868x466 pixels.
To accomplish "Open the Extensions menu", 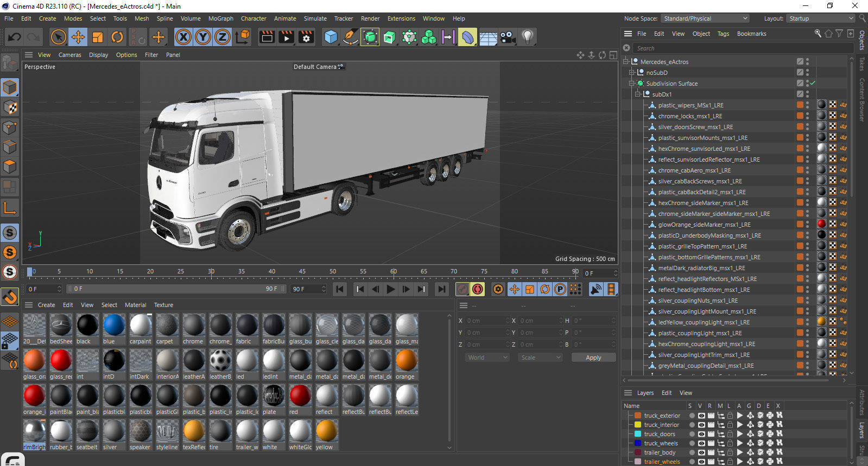I will coord(401,18).
